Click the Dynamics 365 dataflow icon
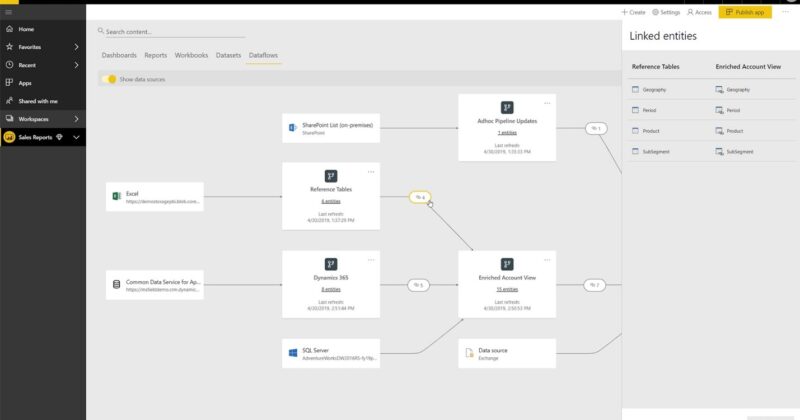Image resolution: width=800 pixels, height=420 pixels. (x=331, y=264)
